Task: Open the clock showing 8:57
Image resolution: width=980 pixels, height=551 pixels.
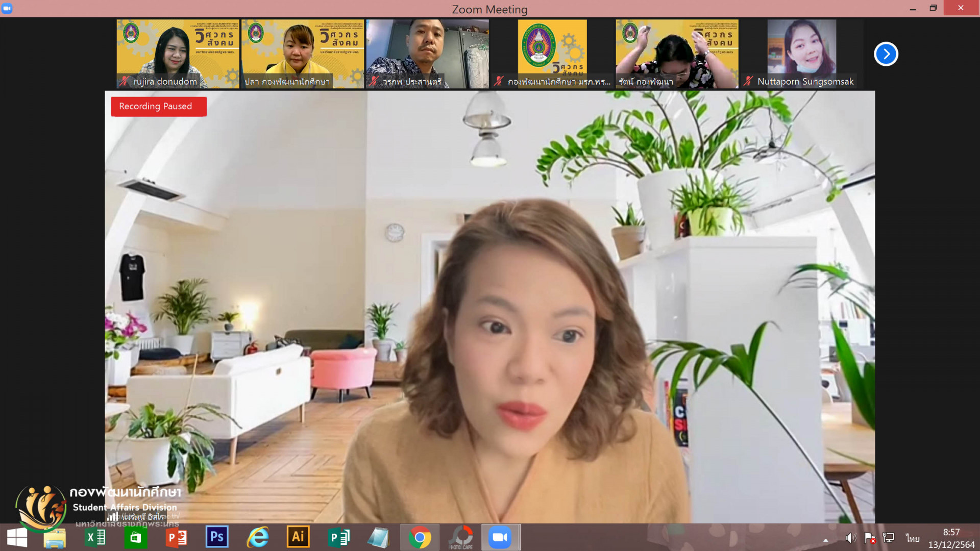Action: (x=951, y=538)
